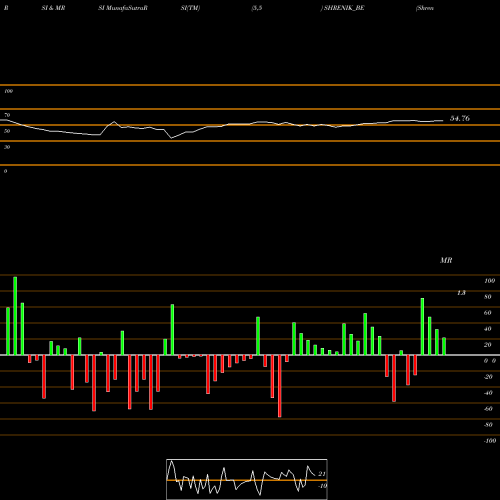This screenshot has width=500, height=500.
Task: Click the '-19' value in mini chart
Action: coord(322,486)
